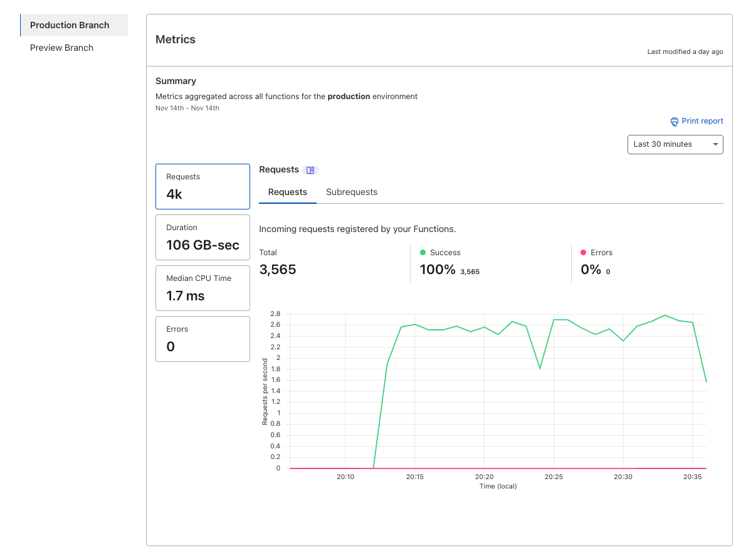Open the Last 30 minutes time range dropdown
Image resolution: width=741 pixels, height=560 pixels.
[x=675, y=144]
